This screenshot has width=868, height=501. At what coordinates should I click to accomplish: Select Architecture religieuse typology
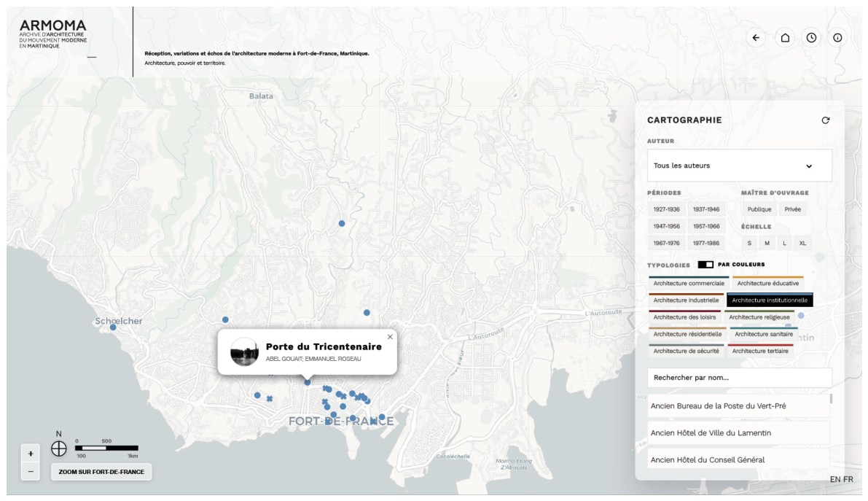(759, 317)
